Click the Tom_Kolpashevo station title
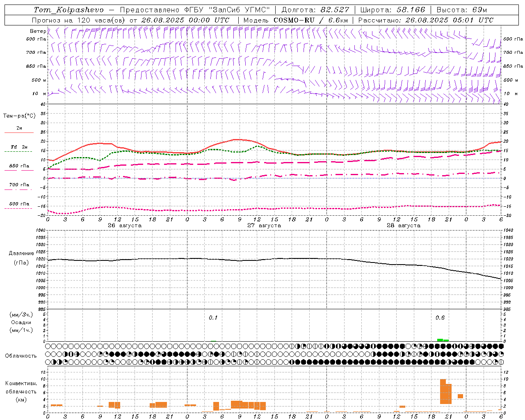This screenshot has width=525, height=420. point(68,10)
